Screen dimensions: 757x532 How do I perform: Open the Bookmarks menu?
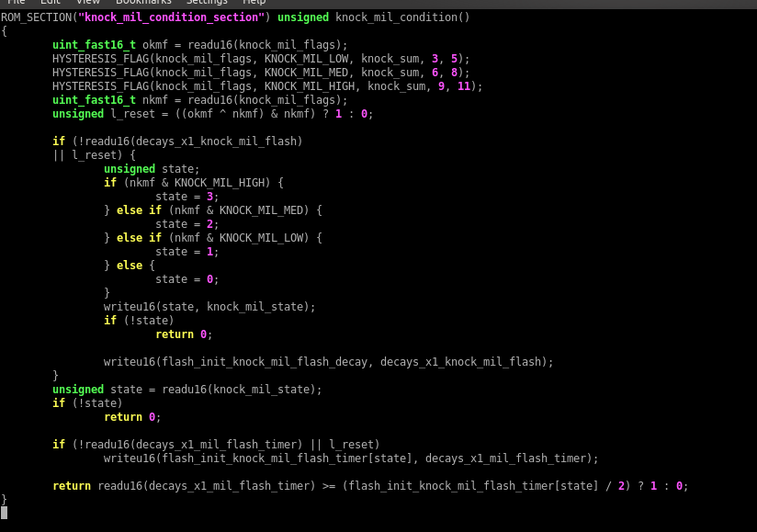coord(143,3)
